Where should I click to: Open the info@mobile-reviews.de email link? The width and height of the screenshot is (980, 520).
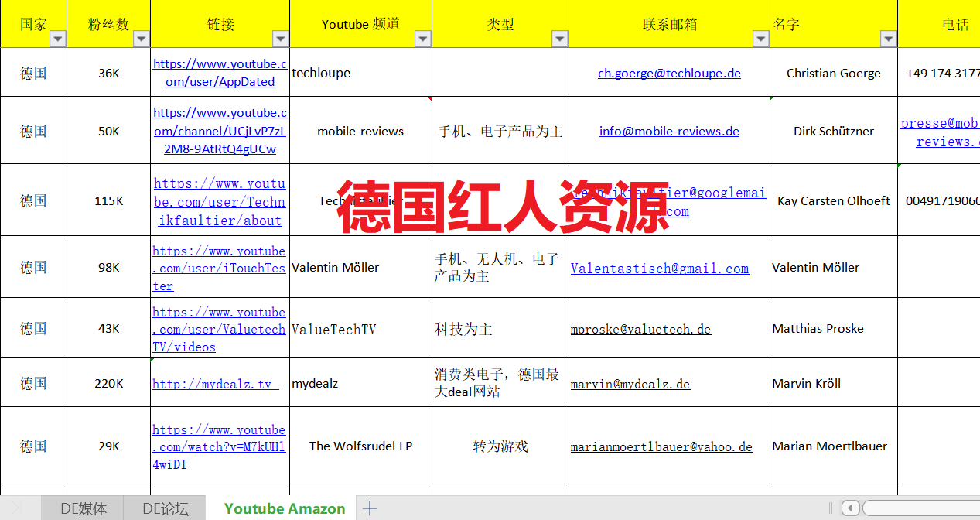tap(669, 131)
